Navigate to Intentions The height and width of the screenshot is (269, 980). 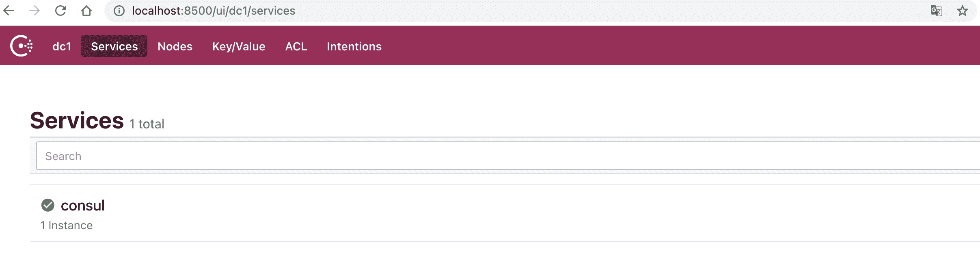click(x=354, y=46)
